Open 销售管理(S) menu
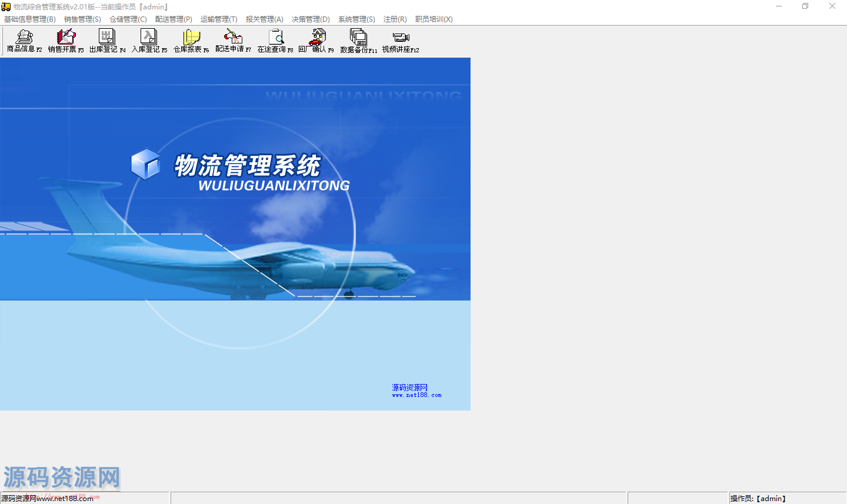 [x=82, y=19]
